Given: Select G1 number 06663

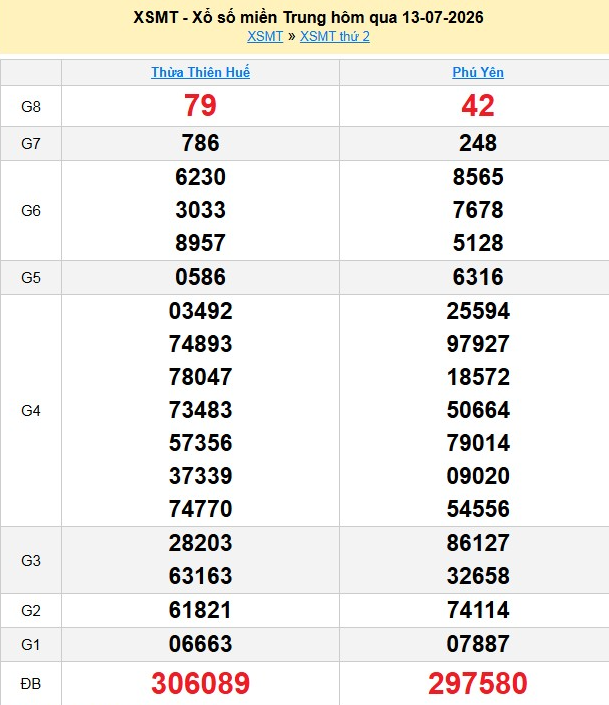Looking at the screenshot, I should (200, 644).
